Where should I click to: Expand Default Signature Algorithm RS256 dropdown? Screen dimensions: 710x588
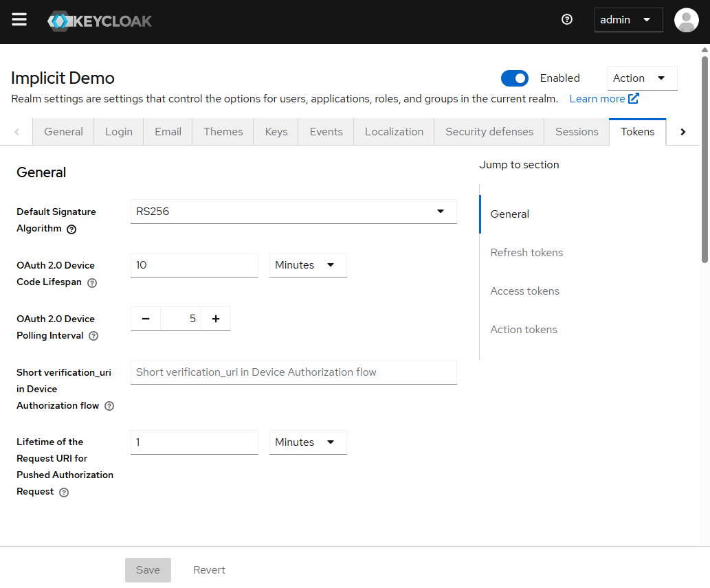point(293,212)
